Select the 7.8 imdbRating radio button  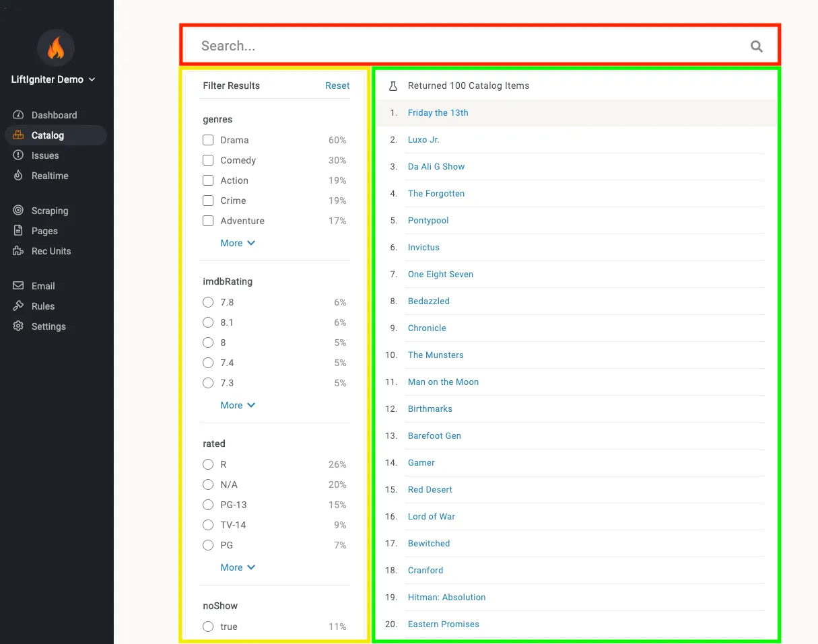(208, 302)
